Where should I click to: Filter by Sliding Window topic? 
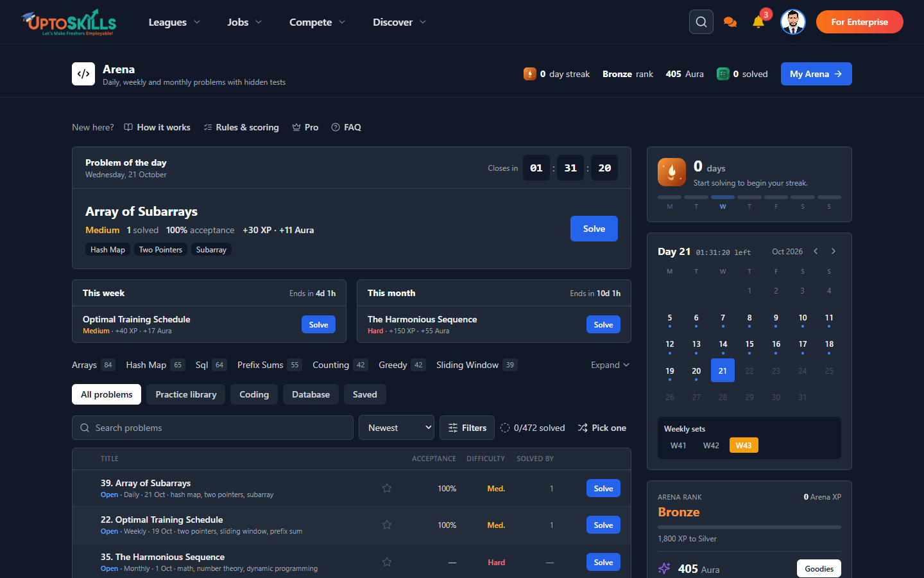coord(477,365)
